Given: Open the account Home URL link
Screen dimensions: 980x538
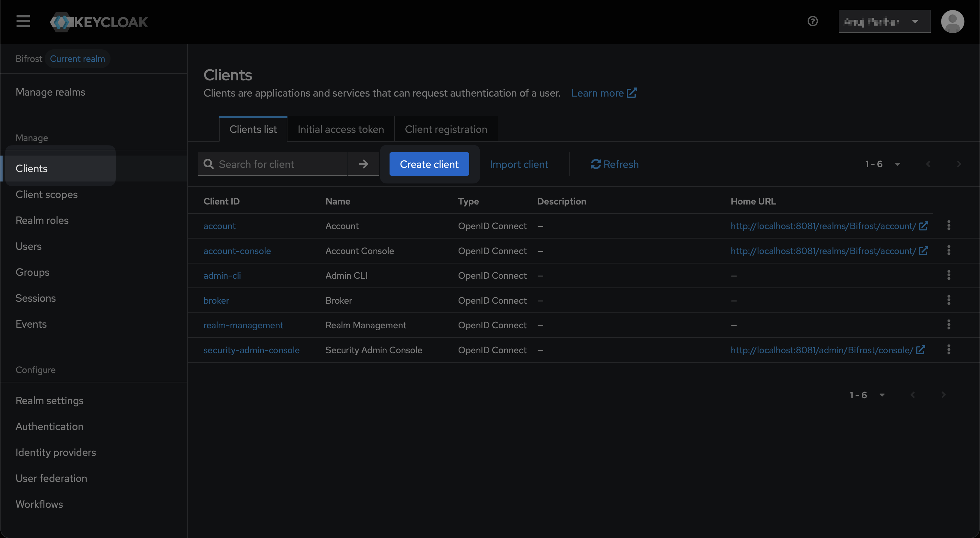Looking at the screenshot, I should click(823, 226).
